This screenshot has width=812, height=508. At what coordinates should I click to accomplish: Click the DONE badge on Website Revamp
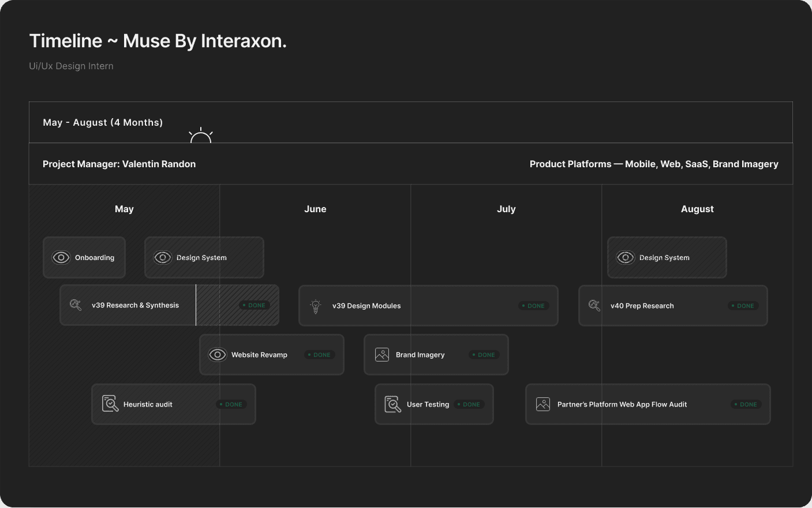pos(319,355)
